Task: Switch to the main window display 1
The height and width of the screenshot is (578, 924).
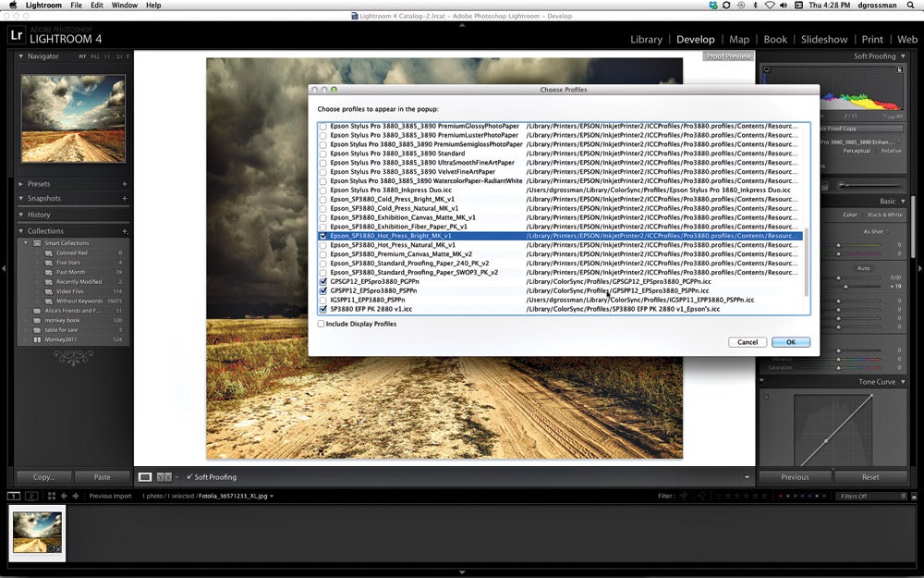Action: coord(14,496)
